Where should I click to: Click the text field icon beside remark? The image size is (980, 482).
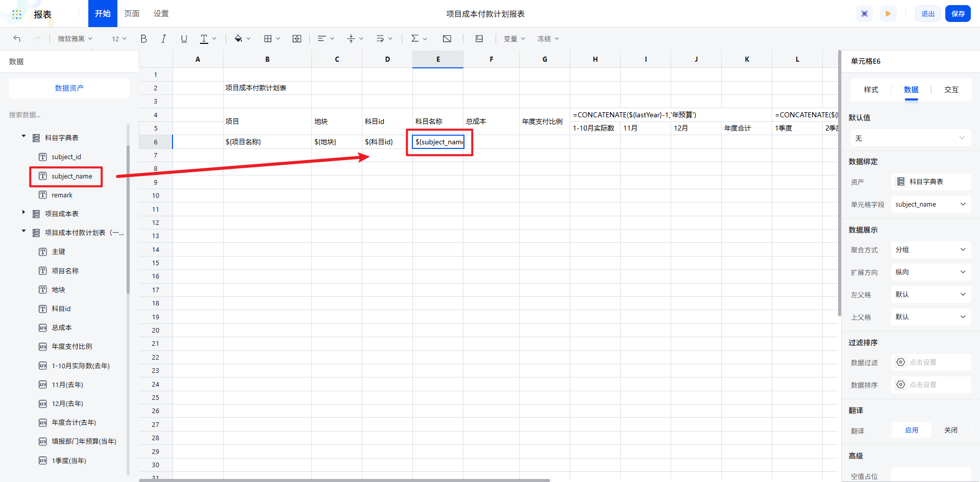tap(43, 195)
